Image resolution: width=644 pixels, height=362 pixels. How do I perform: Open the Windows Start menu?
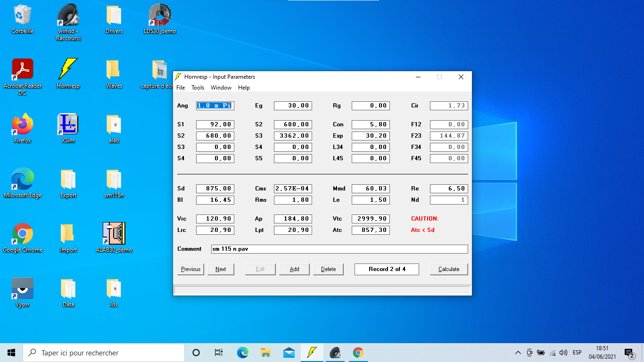click(11, 353)
